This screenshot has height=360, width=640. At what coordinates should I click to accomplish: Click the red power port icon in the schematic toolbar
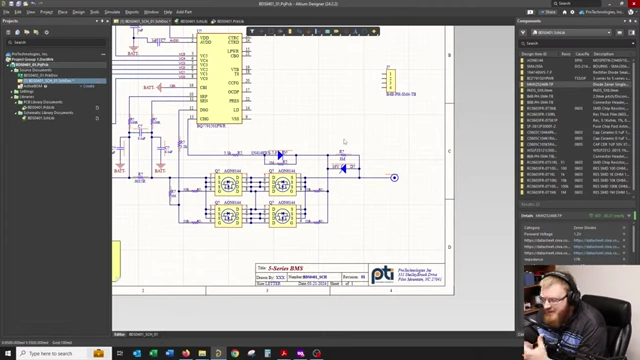309,31
